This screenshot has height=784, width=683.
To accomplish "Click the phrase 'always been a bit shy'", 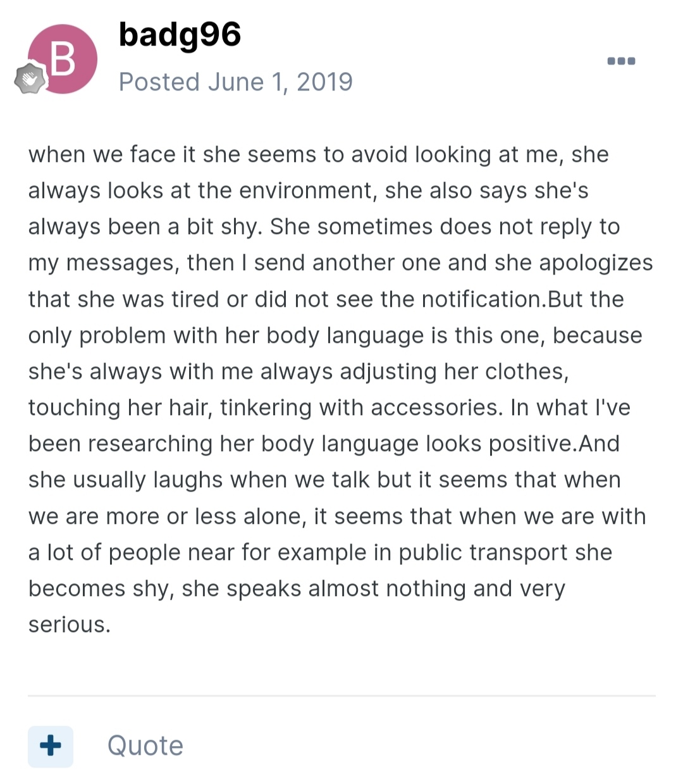I will 144,227.
